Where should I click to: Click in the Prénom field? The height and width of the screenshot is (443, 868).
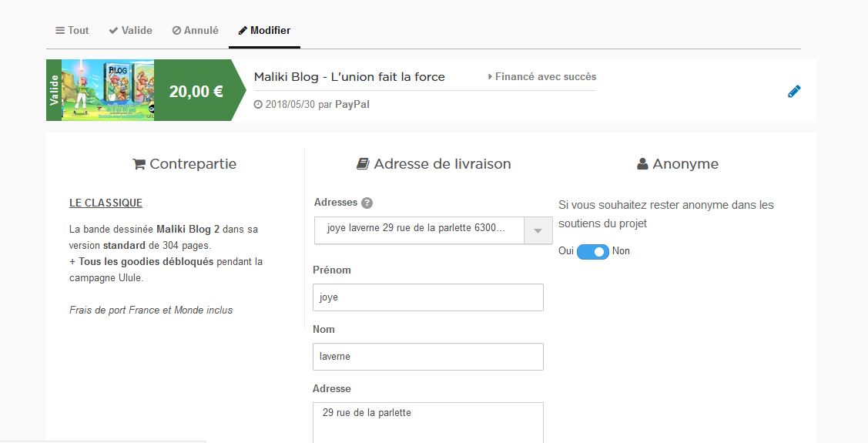tap(427, 297)
